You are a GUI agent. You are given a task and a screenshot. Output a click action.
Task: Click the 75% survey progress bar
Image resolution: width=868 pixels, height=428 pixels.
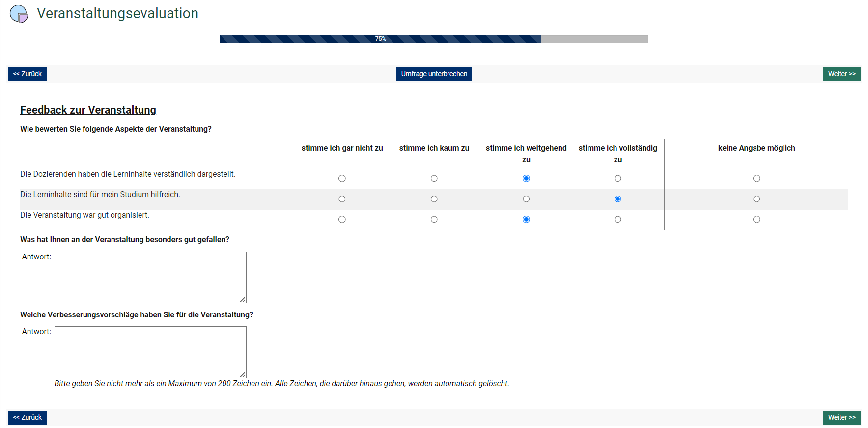tap(434, 39)
